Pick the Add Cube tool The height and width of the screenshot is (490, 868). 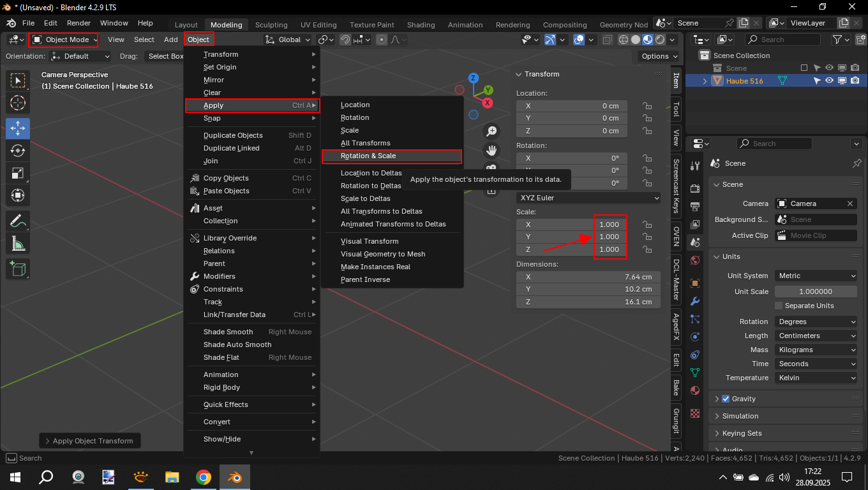point(17,269)
